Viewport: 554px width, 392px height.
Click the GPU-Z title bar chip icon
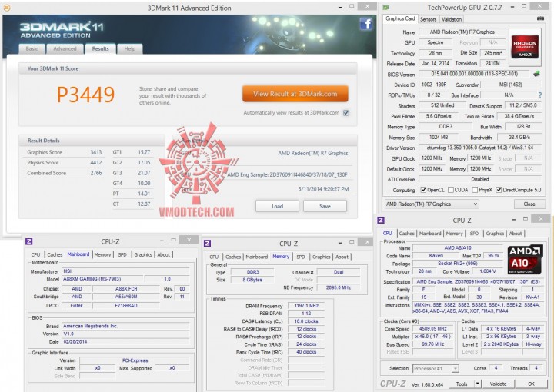pos(386,8)
